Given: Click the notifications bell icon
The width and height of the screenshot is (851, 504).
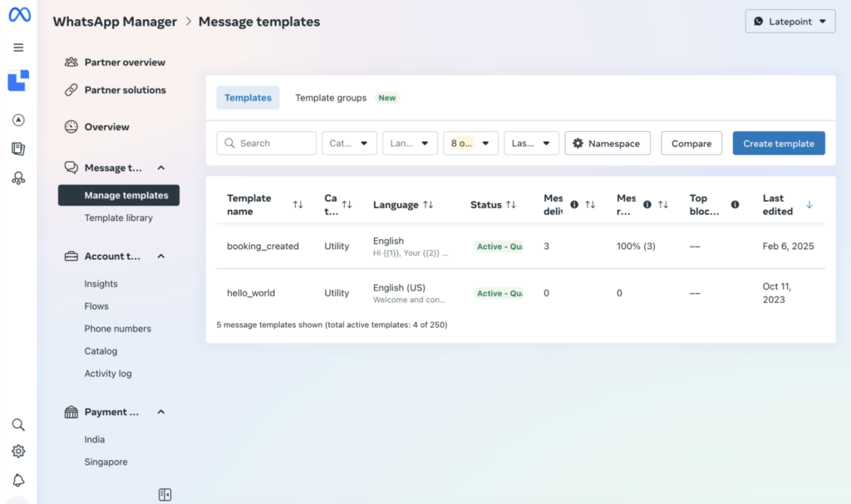Looking at the screenshot, I should point(18,480).
